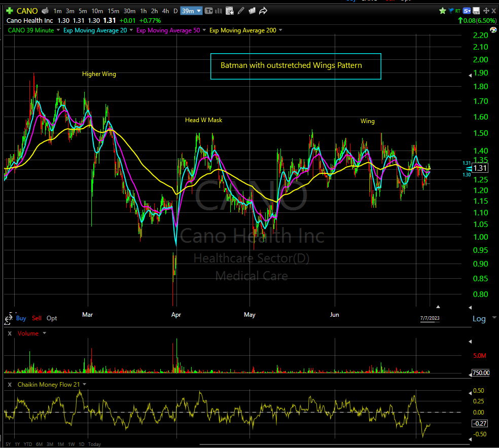Select the 10m timeframe
This screenshot has width=499, height=448.
point(97,11)
